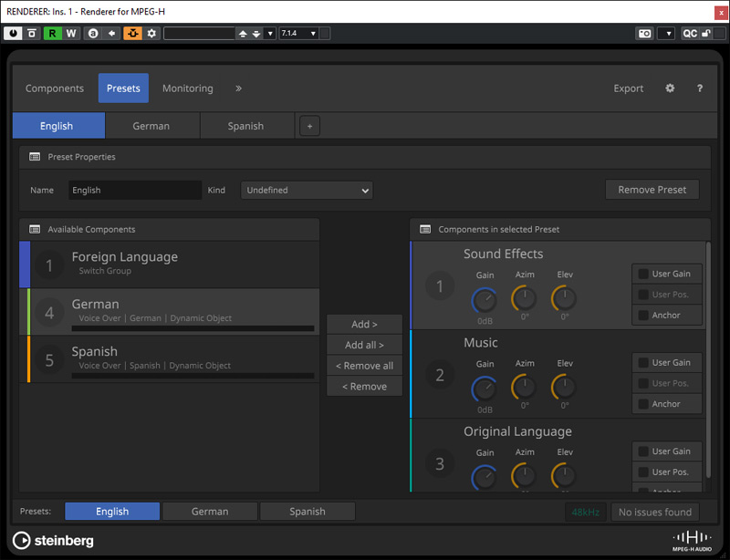This screenshot has height=560, width=730.
Task: Switch to the Monitoring tab
Action: click(187, 88)
